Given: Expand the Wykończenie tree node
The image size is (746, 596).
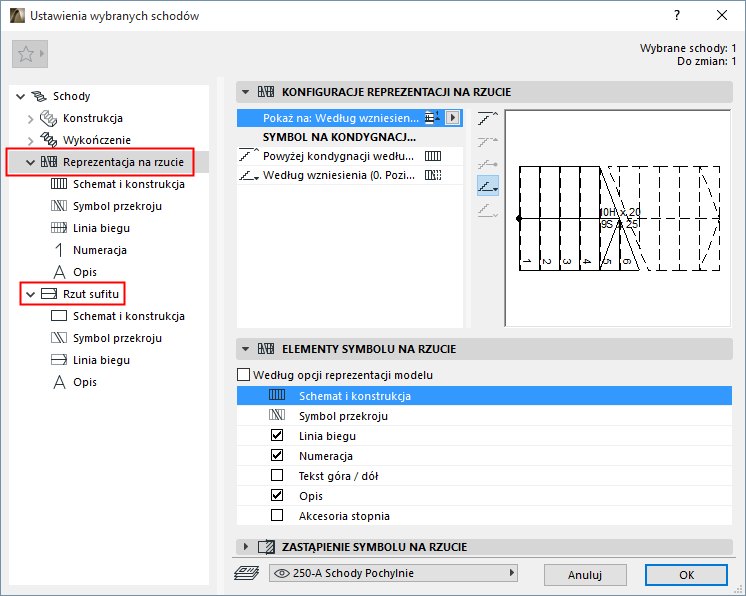Looking at the screenshot, I should coord(30,140).
